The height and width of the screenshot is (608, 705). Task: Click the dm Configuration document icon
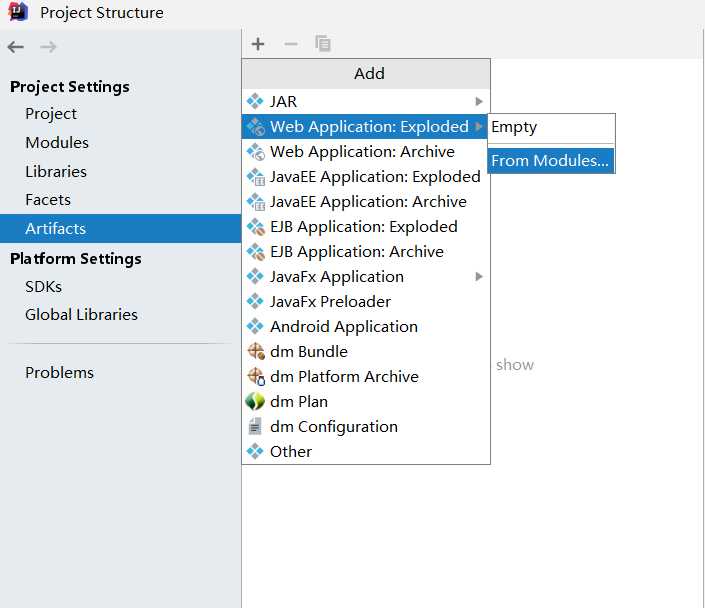[255, 426]
